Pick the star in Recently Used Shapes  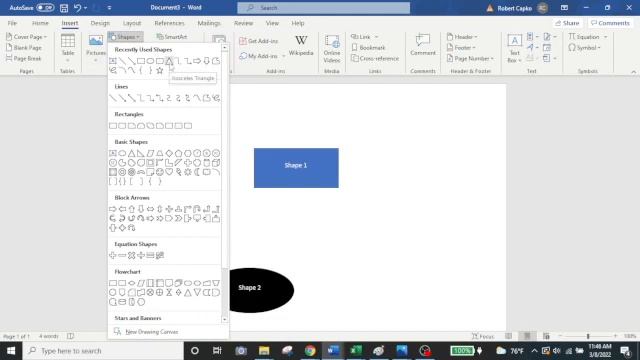(x=160, y=71)
